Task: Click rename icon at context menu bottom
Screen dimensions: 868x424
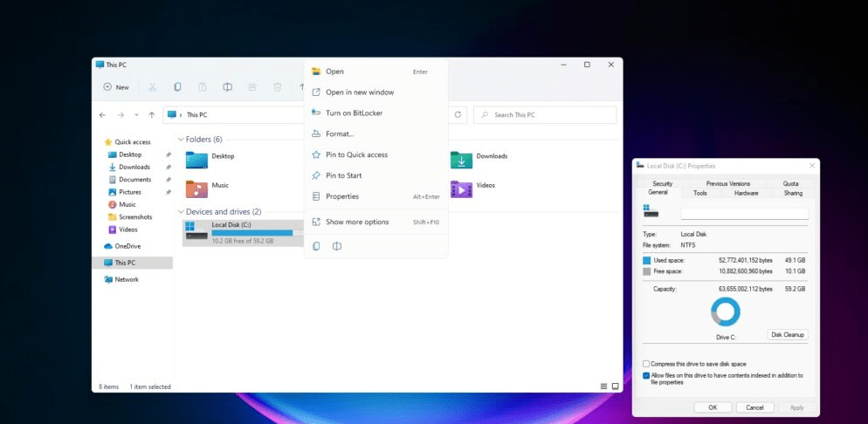Action: (336, 246)
